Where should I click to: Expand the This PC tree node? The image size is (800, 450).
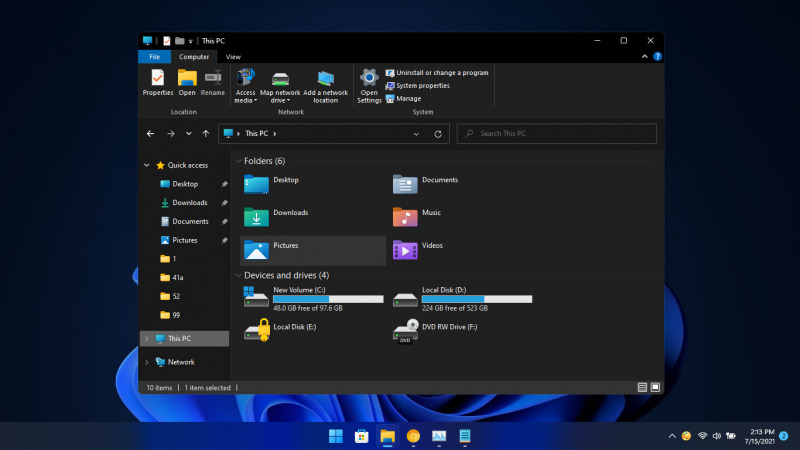click(x=147, y=339)
